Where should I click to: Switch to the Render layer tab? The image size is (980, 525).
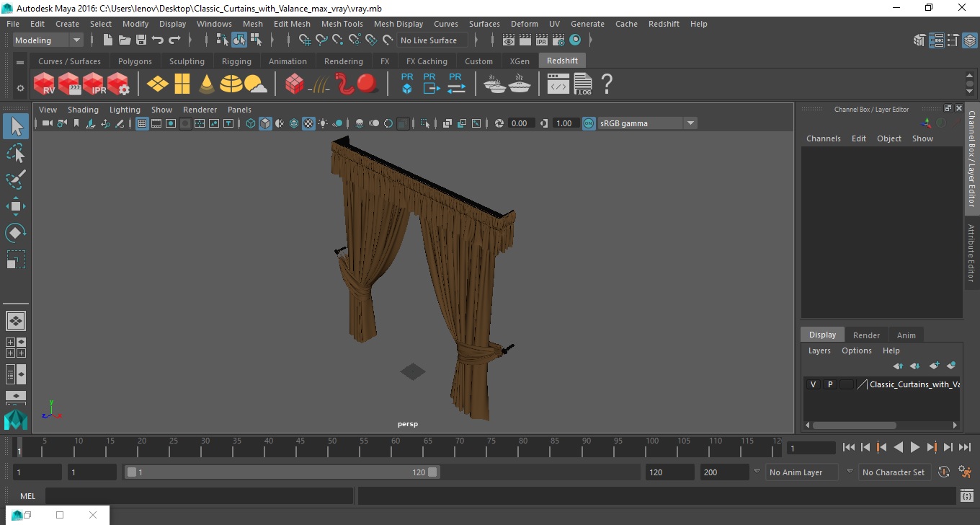tap(866, 335)
